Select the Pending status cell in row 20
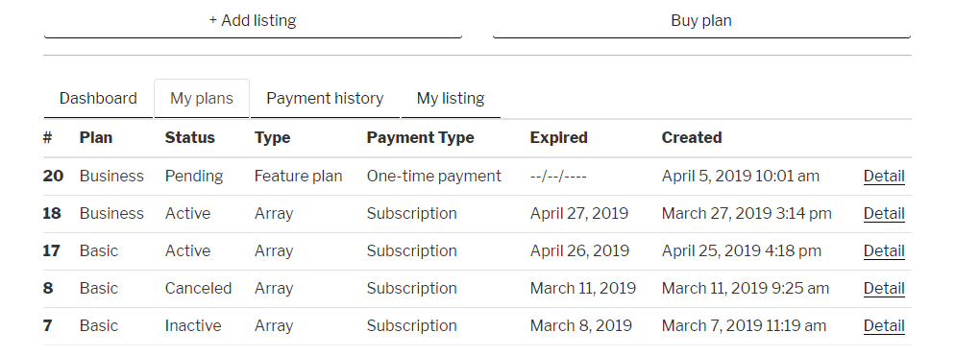 [194, 177]
